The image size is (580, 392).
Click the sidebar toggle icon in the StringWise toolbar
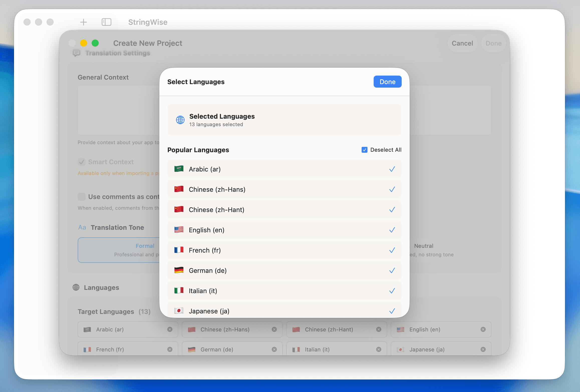click(x=106, y=22)
